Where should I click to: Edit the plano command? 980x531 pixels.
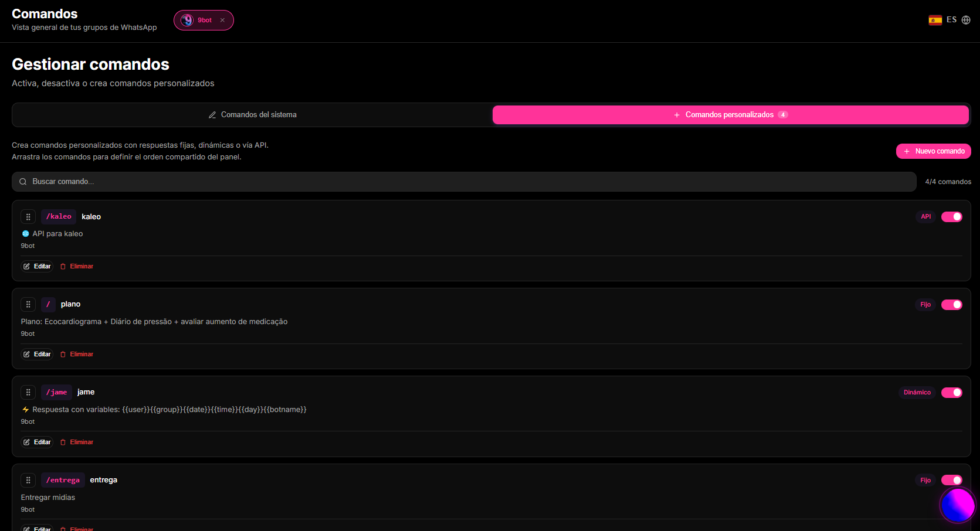[37, 354]
